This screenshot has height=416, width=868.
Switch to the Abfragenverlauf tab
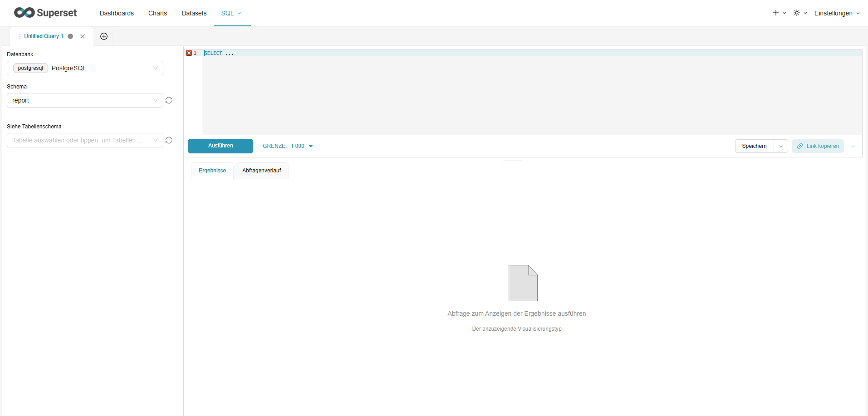[x=261, y=171]
